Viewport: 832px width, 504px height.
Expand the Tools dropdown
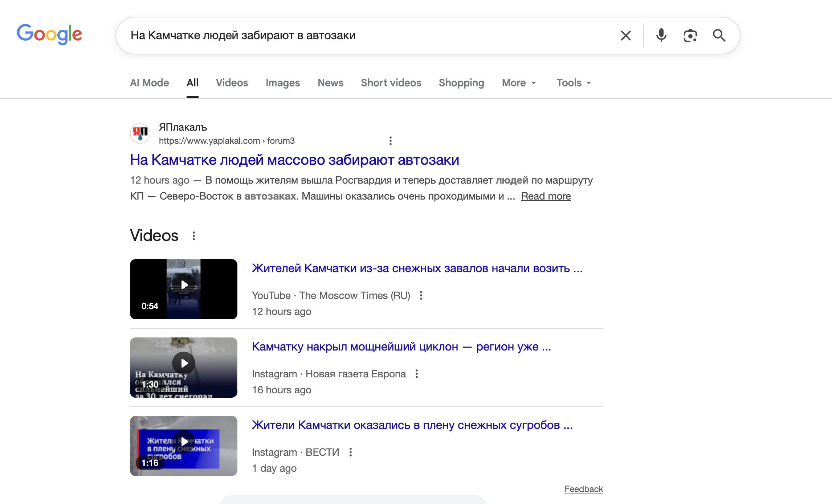[x=574, y=83]
